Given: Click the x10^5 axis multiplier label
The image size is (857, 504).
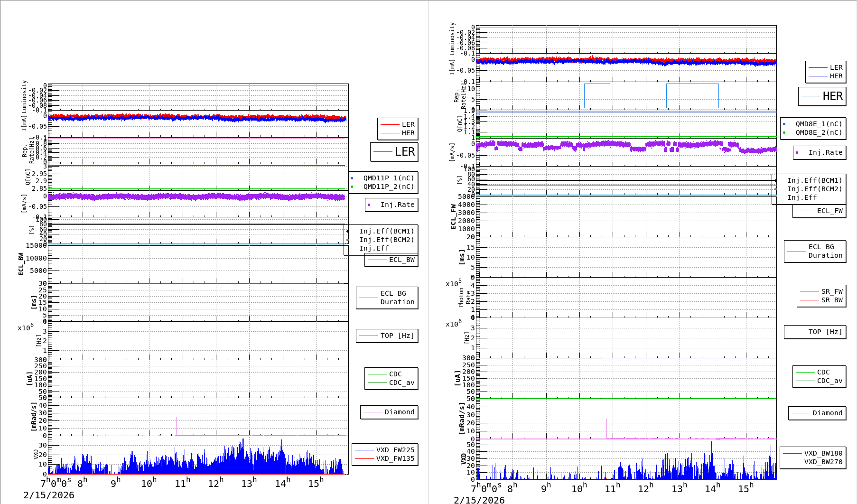Looking at the screenshot, I should click(453, 284).
